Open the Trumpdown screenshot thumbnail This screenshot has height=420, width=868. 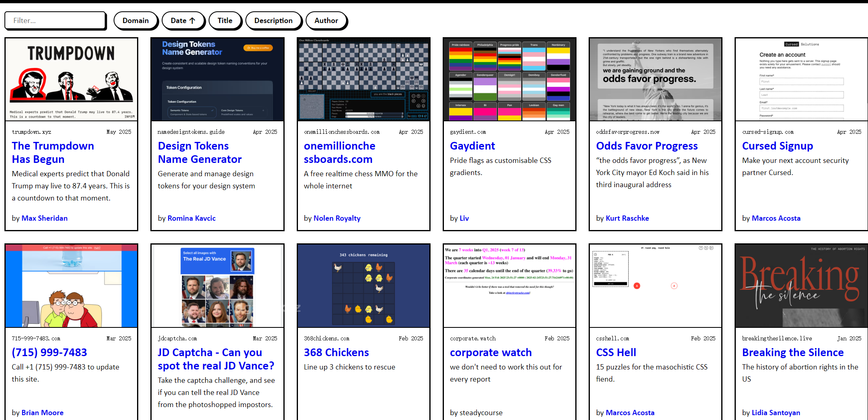click(x=72, y=79)
